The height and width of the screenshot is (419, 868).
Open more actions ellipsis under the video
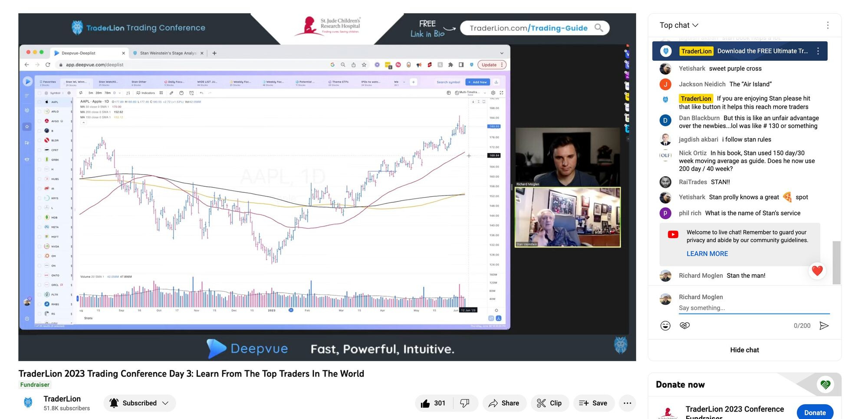point(627,403)
